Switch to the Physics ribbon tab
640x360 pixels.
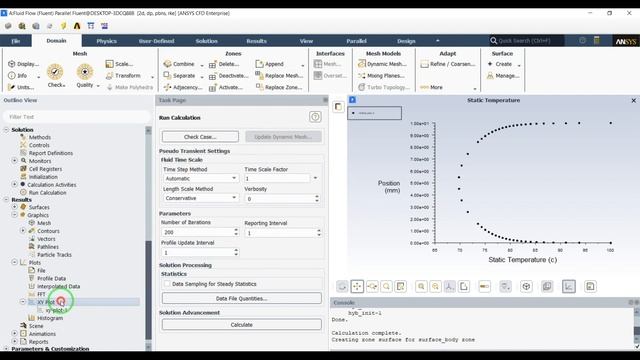(107, 41)
